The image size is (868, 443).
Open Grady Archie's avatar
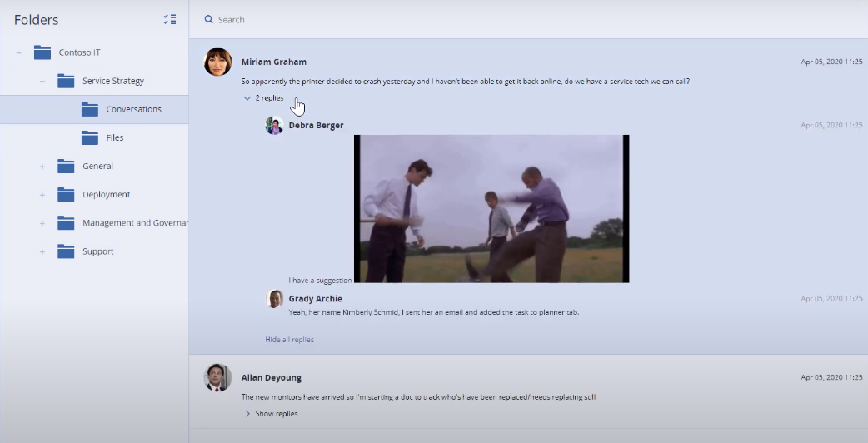(x=275, y=299)
